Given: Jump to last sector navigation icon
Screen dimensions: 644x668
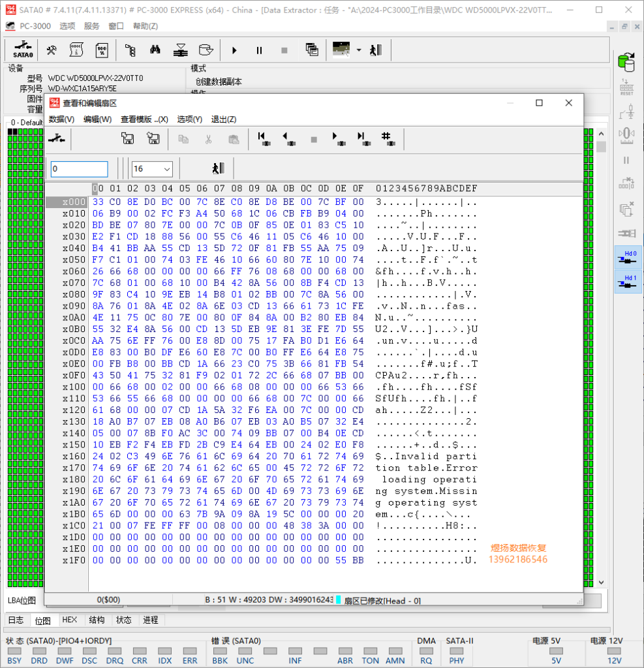Looking at the screenshot, I should (363, 139).
